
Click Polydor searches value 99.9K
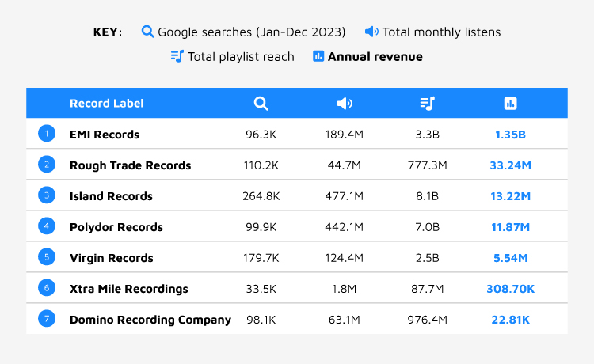261,227
